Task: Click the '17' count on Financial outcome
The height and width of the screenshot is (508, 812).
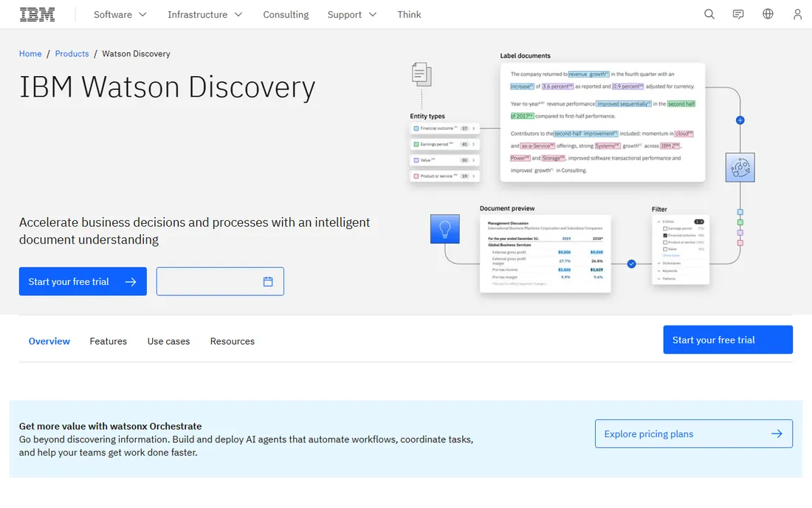Action: coord(464,128)
